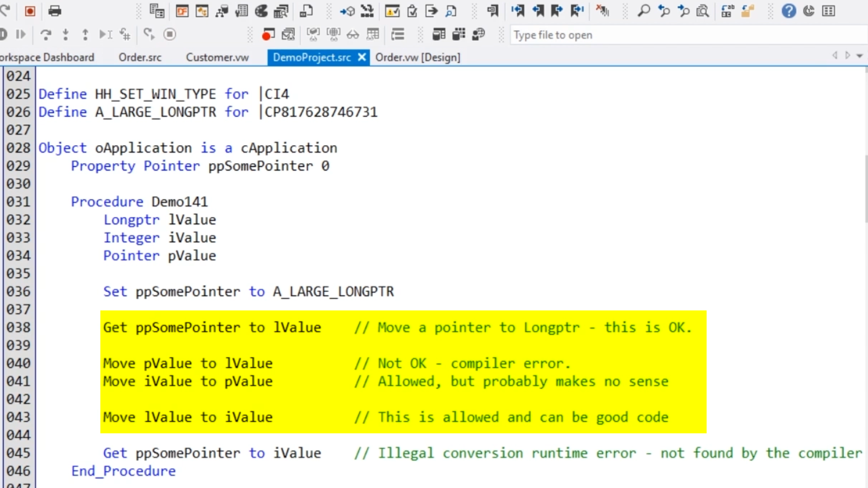868x488 pixels.
Task: Click the find in files icon
Action: 703,11
